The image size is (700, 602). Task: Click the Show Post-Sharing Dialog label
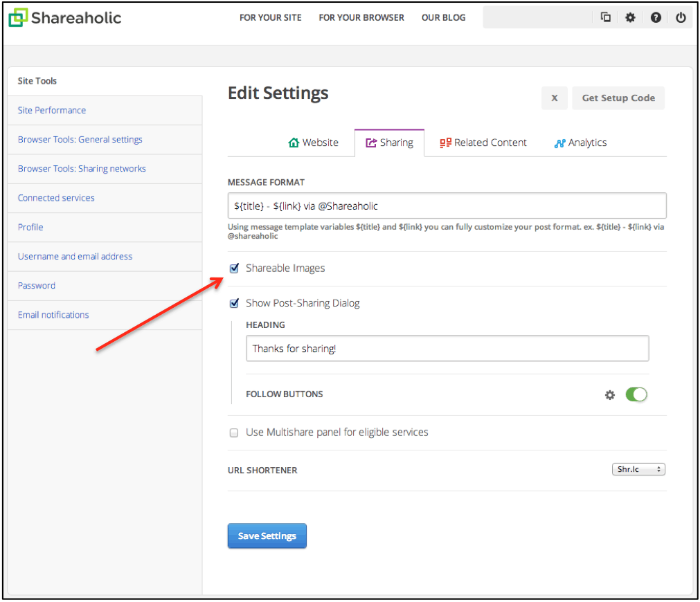coord(303,303)
